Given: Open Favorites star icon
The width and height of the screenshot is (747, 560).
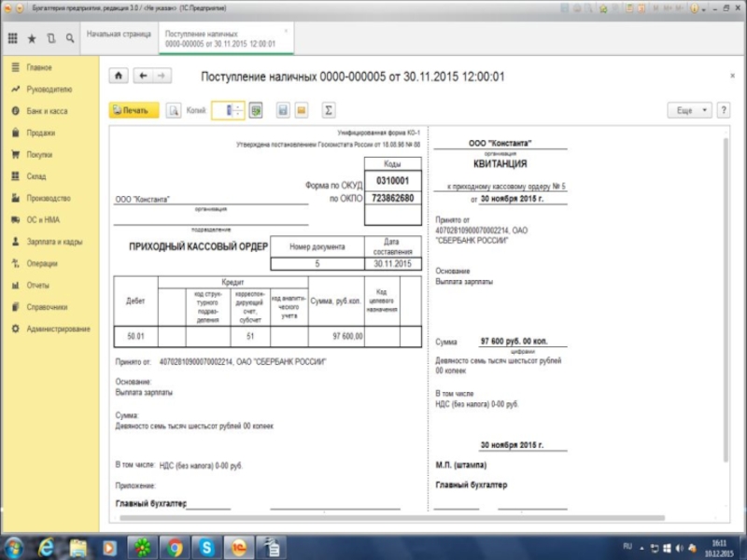Looking at the screenshot, I should tap(32, 39).
